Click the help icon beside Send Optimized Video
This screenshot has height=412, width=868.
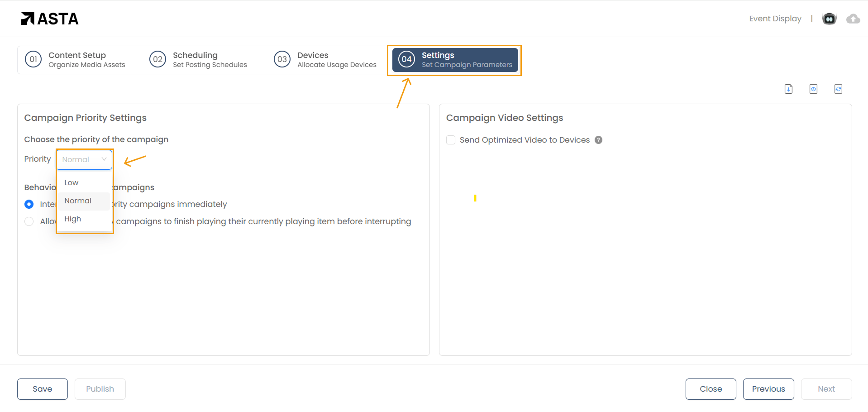[x=598, y=140]
